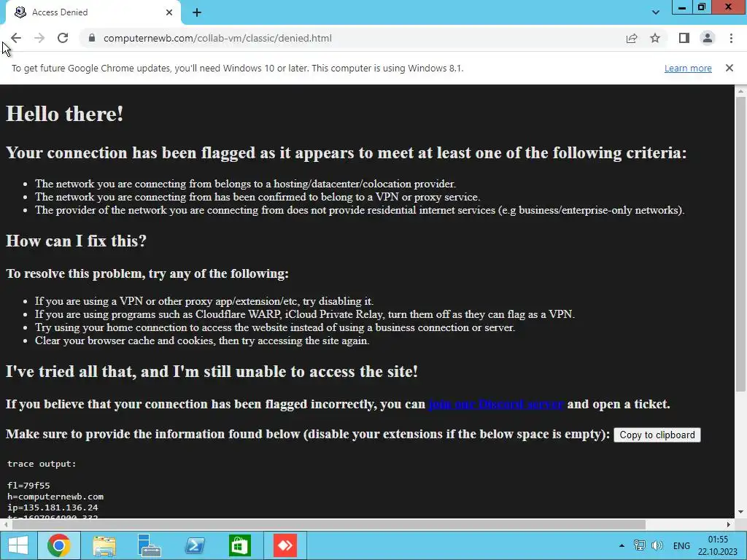Click the trace output: label
The image size is (747, 560).
point(42,464)
